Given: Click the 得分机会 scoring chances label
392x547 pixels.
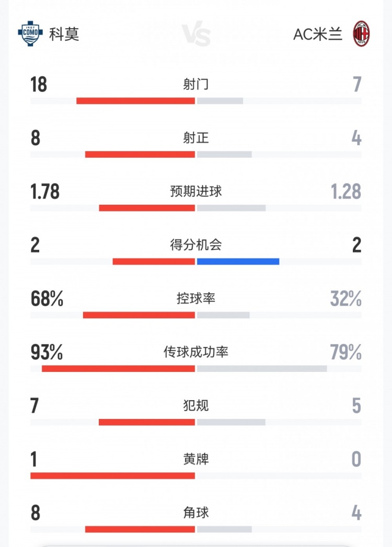Looking at the screenshot, I should click(196, 245).
